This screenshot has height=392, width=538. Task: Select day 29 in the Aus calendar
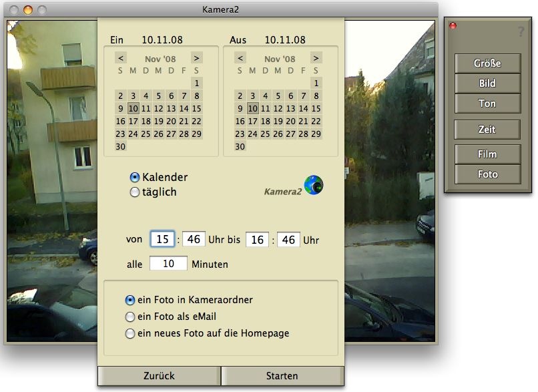coord(316,134)
